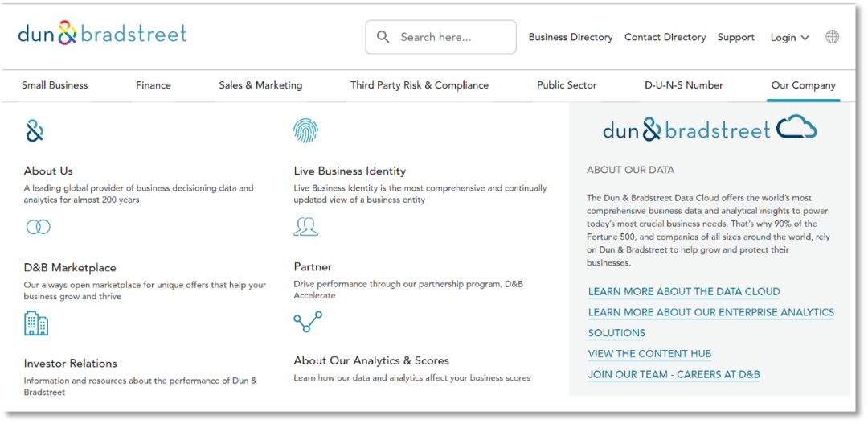
Task: Click the building icon above Investor Relations
Action: tap(36, 323)
